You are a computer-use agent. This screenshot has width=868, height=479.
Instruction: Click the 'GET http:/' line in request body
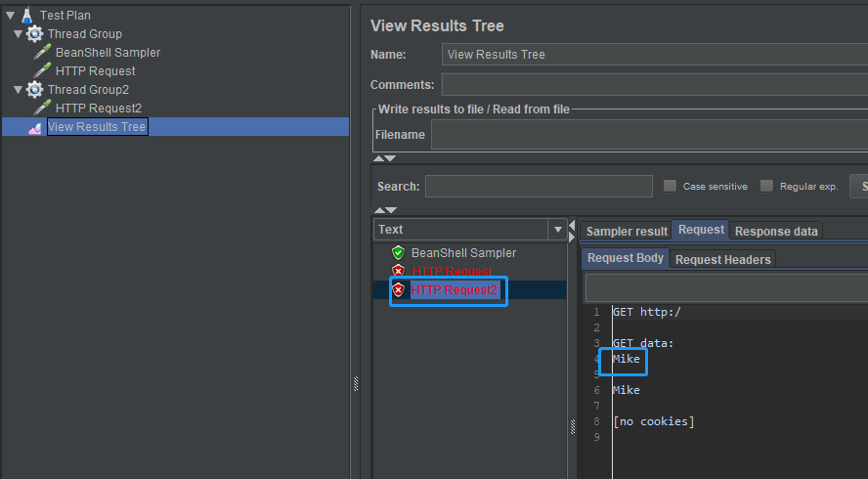pyautogui.click(x=646, y=312)
